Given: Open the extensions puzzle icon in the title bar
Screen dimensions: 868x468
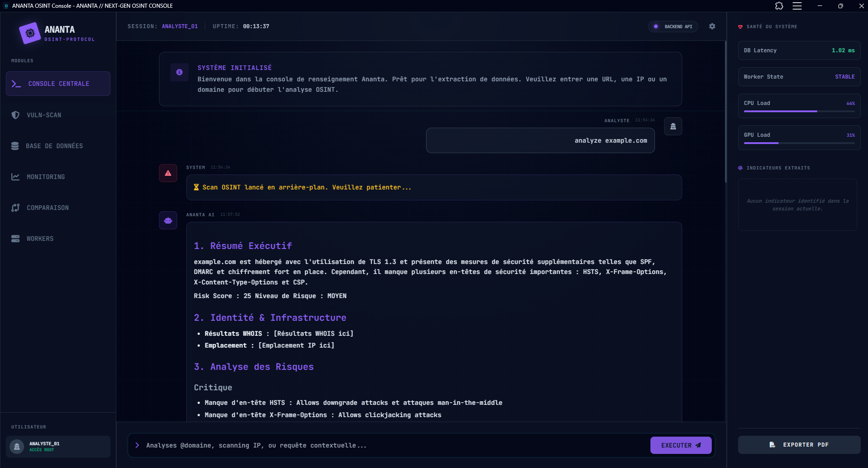Looking at the screenshot, I should pyautogui.click(x=779, y=6).
